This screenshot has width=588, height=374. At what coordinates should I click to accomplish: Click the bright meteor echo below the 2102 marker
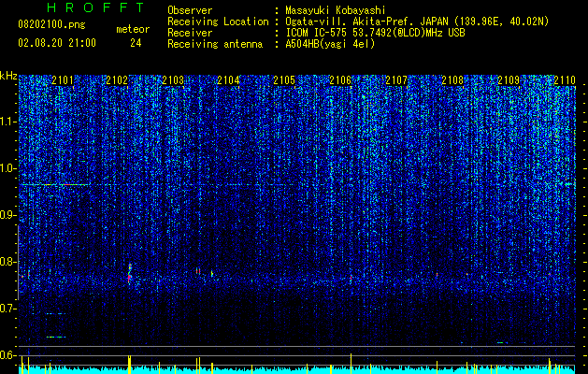point(130,273)
